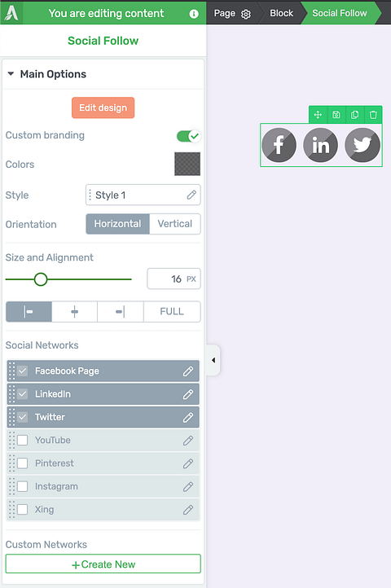Open Page settings gear icon
The width and height of the screenshot is (391, 588).
click(x=246, y=14)
